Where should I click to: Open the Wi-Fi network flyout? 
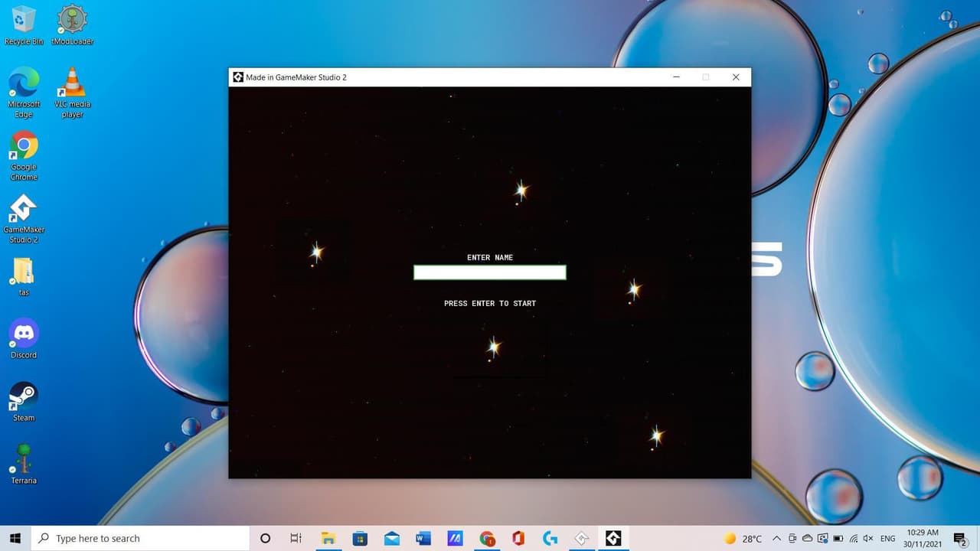pyautogui.click(x=853, y=539)
